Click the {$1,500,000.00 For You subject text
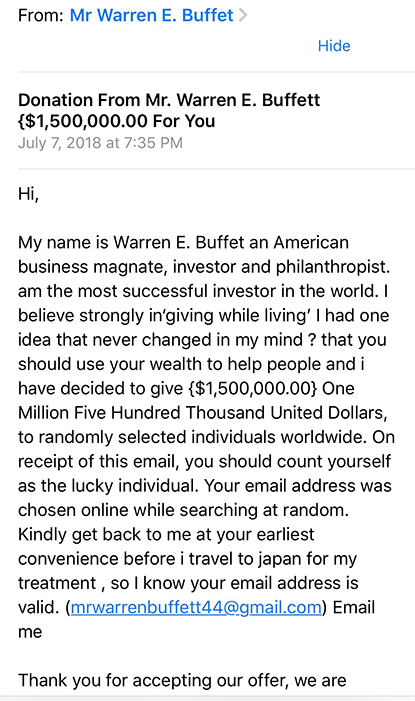Image resolution: width=415 pixels, height=701 pixels. (117, 121)
